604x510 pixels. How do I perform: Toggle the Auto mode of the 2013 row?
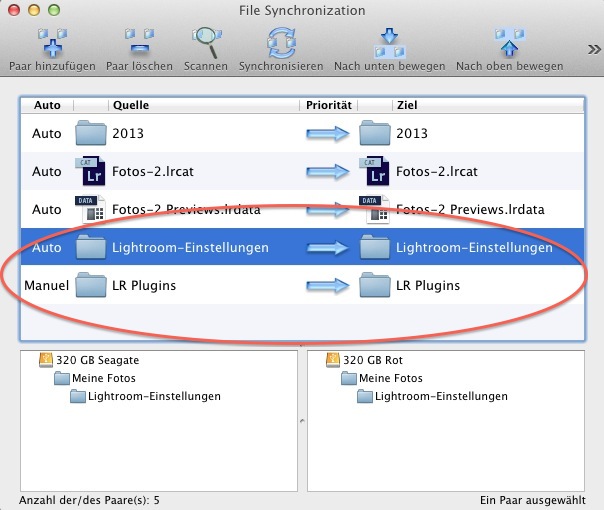[47, 133]
